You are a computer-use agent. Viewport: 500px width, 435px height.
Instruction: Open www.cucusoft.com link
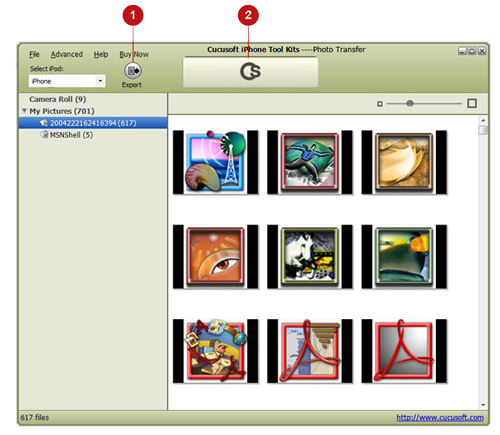[x=440, y=417]
